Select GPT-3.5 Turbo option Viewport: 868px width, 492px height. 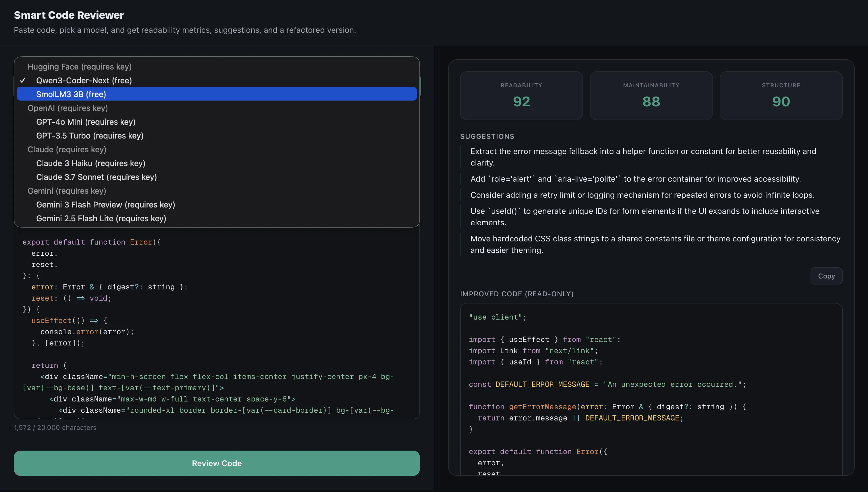[90, 136]
